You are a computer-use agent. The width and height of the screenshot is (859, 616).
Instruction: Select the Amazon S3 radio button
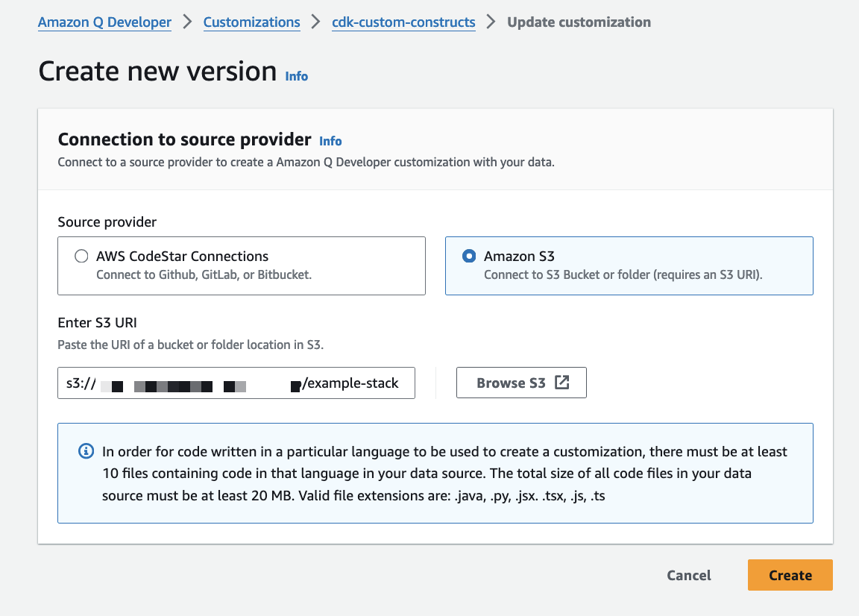click(x=468, y=256)
